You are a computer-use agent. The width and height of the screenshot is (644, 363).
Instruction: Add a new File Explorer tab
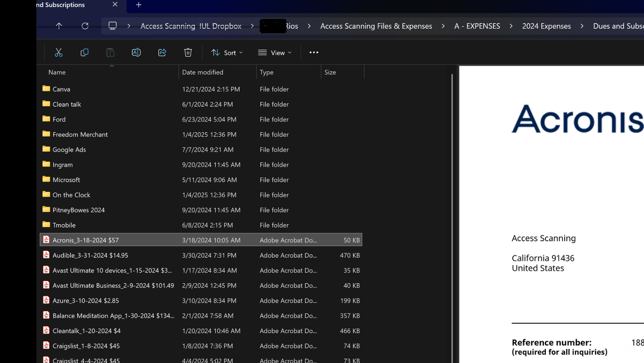(138, 5)
